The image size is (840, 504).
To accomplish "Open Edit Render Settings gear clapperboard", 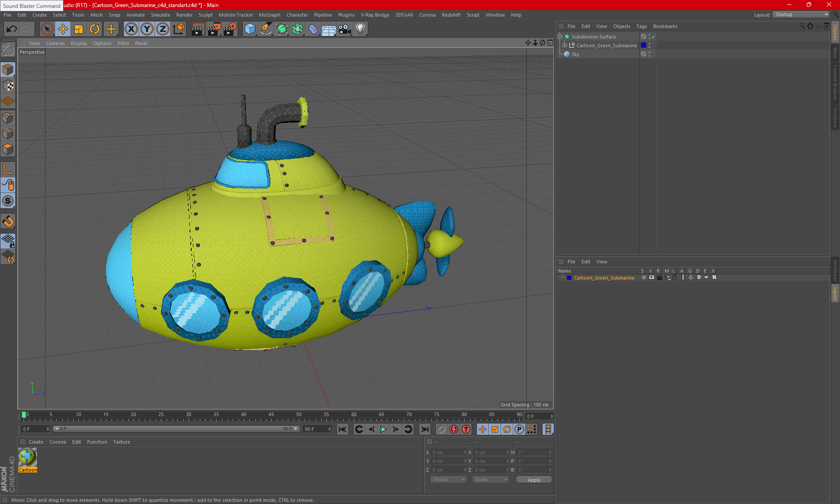I will (230, 29).
